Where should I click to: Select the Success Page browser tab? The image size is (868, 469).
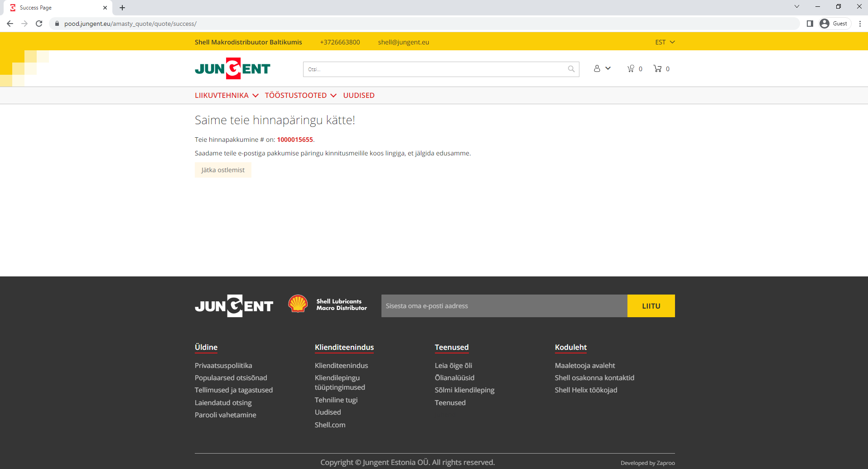(x=54, y=8)
